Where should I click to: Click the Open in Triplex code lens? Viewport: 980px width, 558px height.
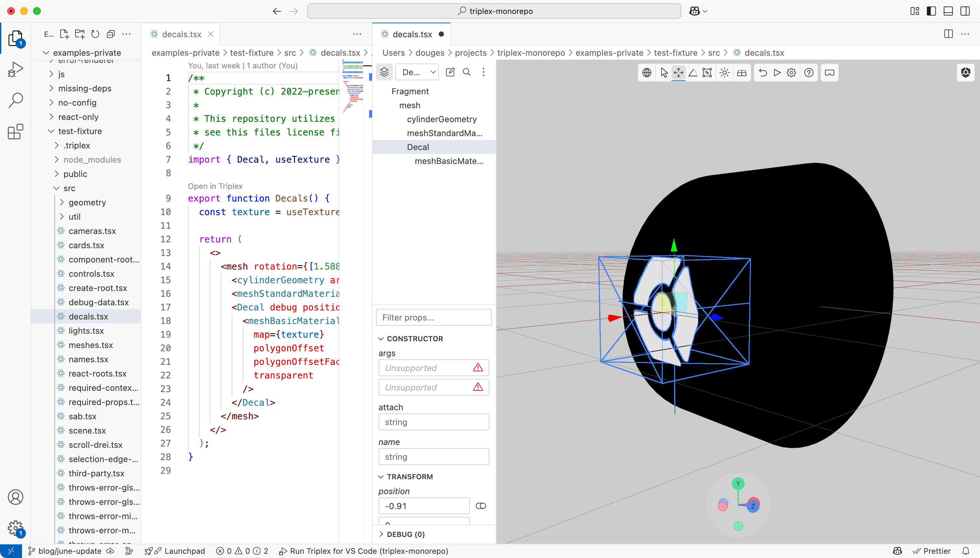(x=215, y=186)
